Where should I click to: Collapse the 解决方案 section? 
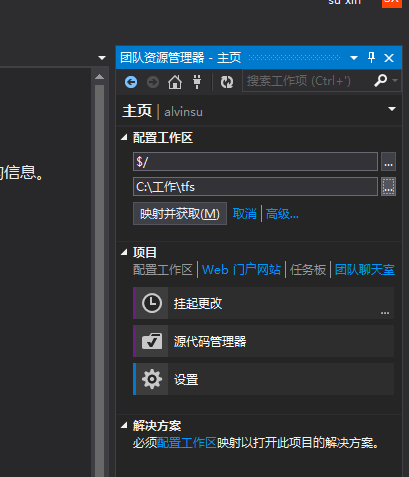(x=124, y=425)
